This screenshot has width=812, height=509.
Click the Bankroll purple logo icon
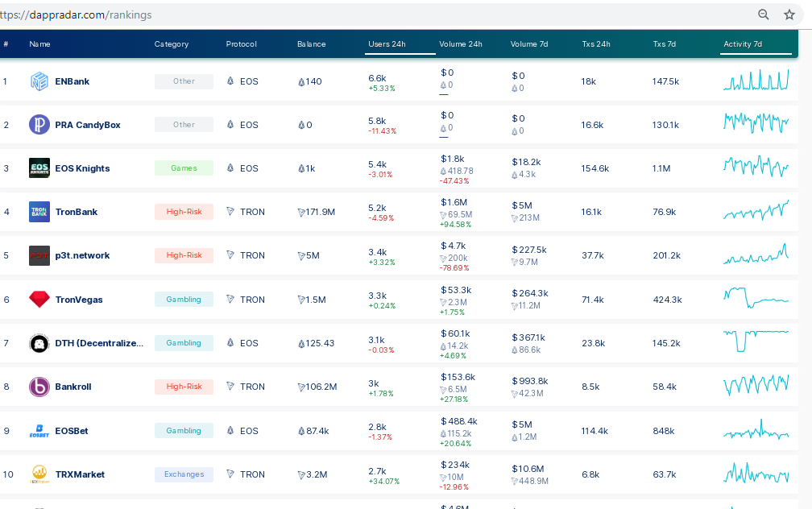point(39,387)
